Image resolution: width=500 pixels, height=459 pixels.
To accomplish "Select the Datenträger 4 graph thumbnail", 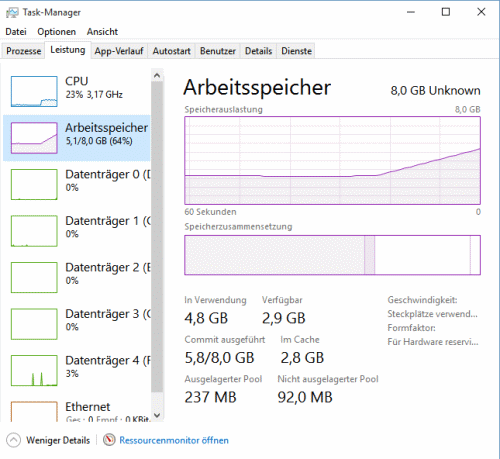I will click(34, 370).
